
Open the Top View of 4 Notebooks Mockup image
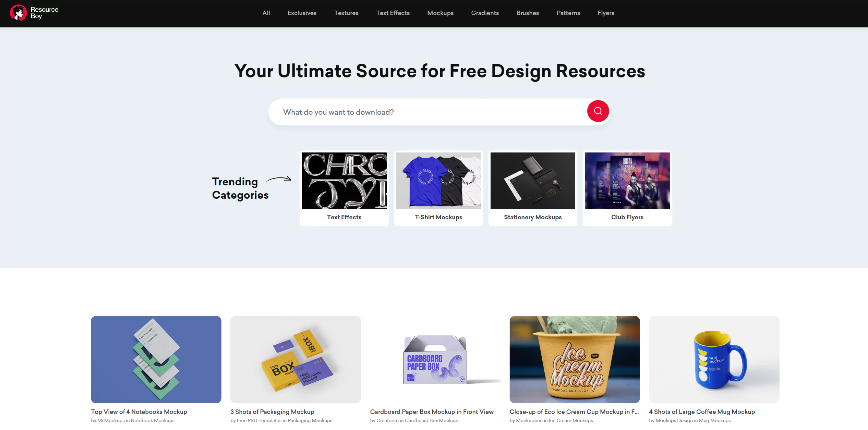coord(156,359)
